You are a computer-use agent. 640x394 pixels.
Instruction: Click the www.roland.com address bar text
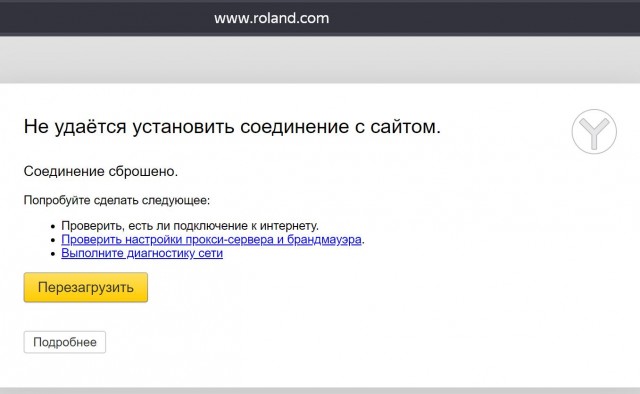(x=271, y=18)
